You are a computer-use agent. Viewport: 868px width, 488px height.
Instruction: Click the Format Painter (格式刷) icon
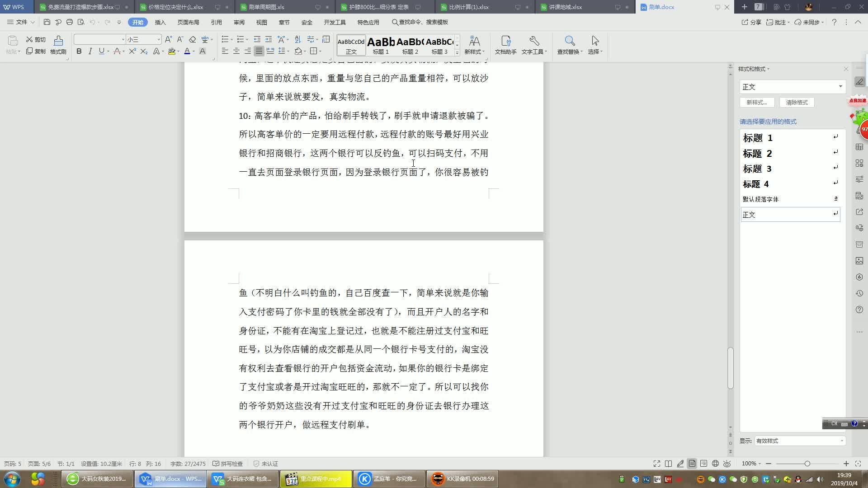click(x=58, y=45)
